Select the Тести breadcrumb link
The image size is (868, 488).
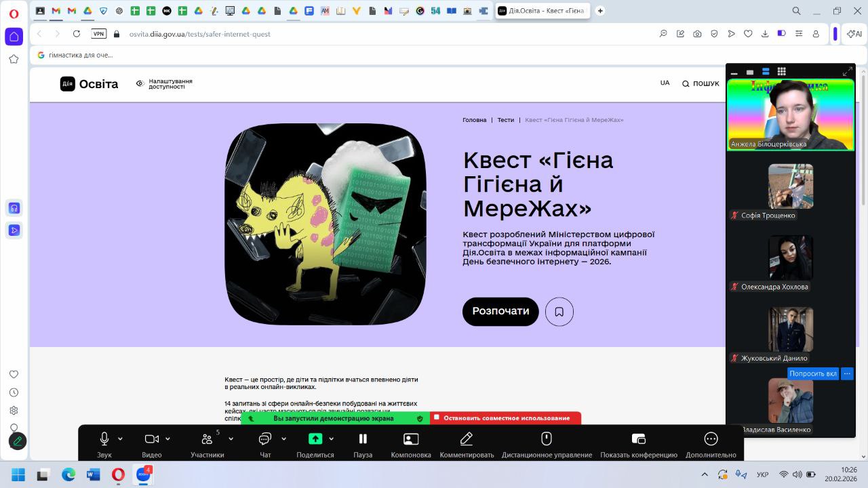click(505, 120)
